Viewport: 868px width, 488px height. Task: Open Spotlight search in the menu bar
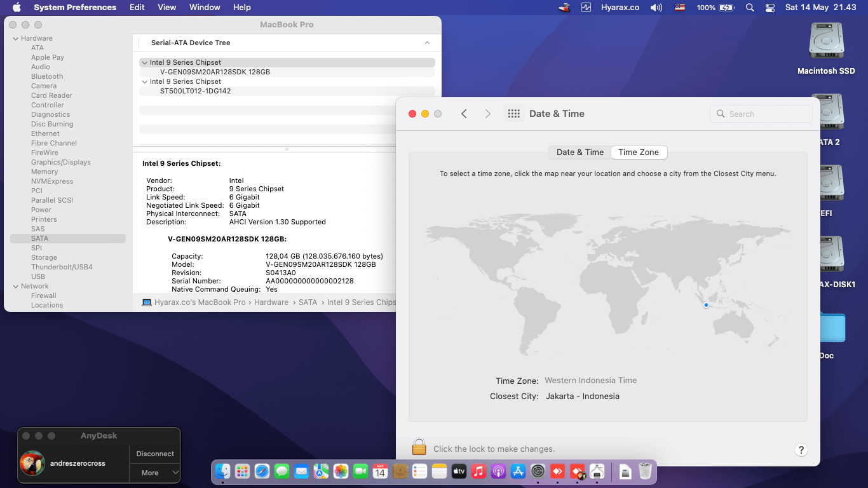750,8
